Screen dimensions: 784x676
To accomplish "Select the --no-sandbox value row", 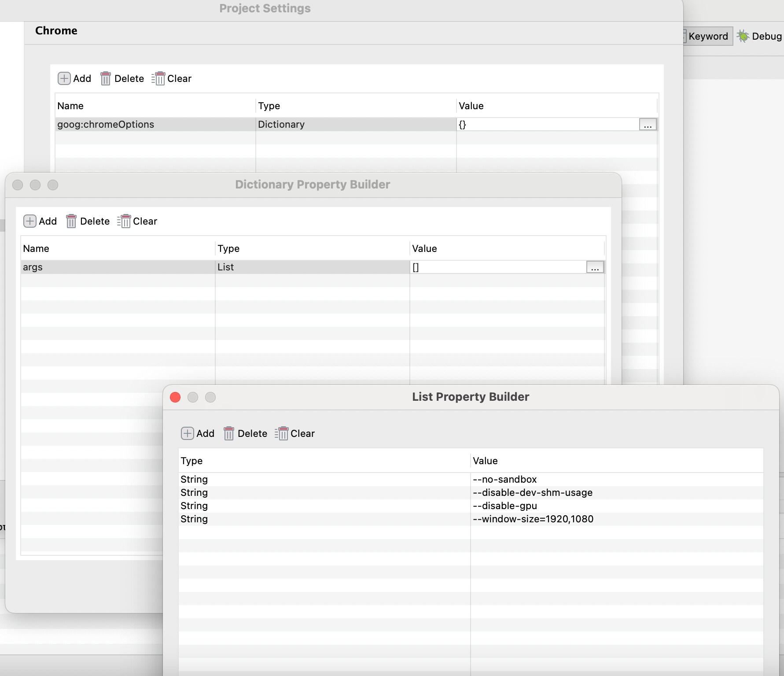I will (x=504, y=479).
